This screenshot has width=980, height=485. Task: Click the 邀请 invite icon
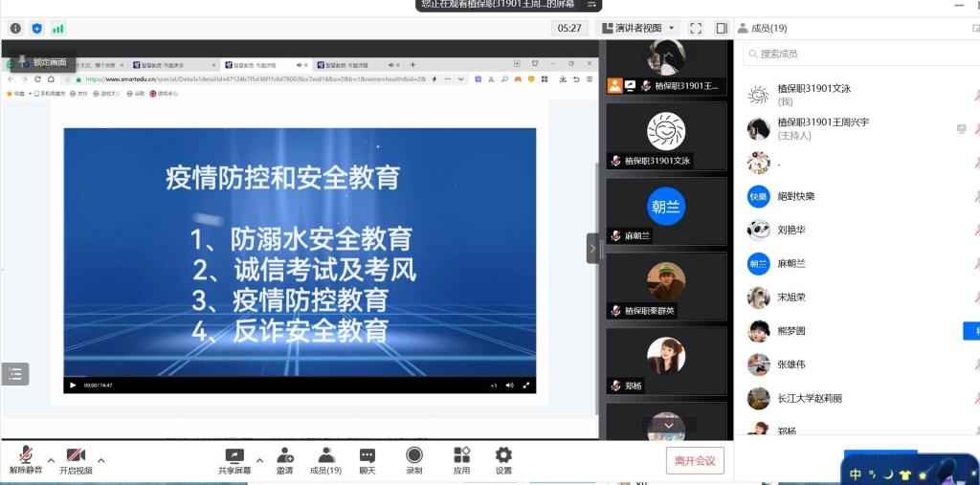285,460
